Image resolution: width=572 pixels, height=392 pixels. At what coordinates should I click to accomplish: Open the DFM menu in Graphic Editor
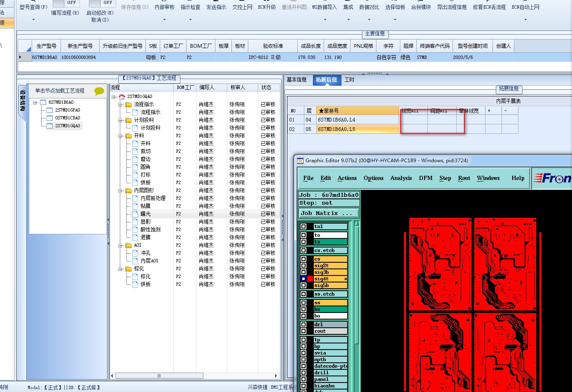[x=426, y=178]
